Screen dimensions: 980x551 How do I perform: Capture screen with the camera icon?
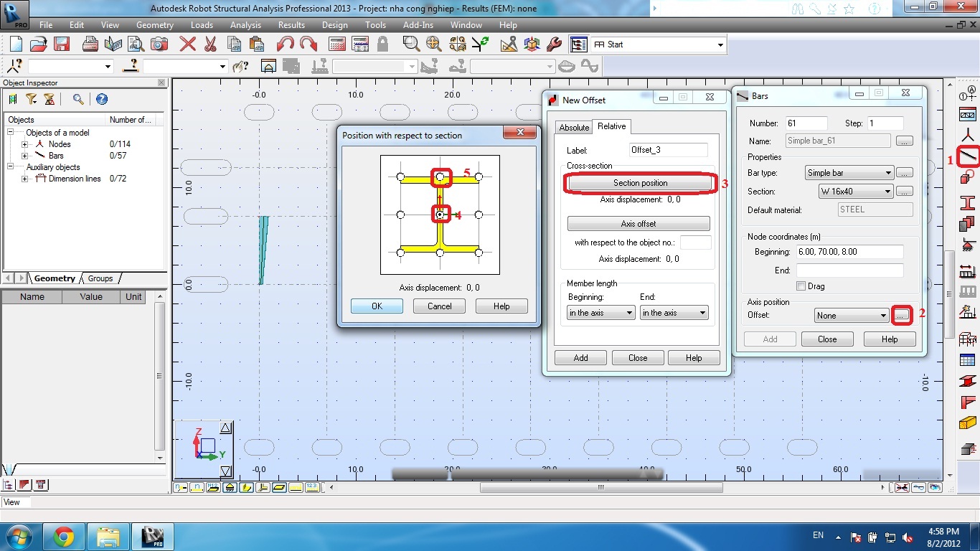[x=159, y=44]
